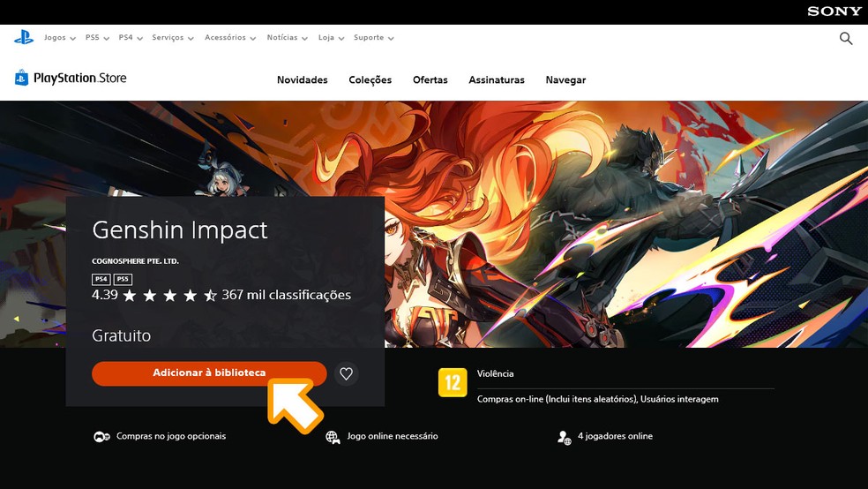Expand the Acessórios dropdown menu
Viewport: 868px width, 489px height.
(230, 38)
